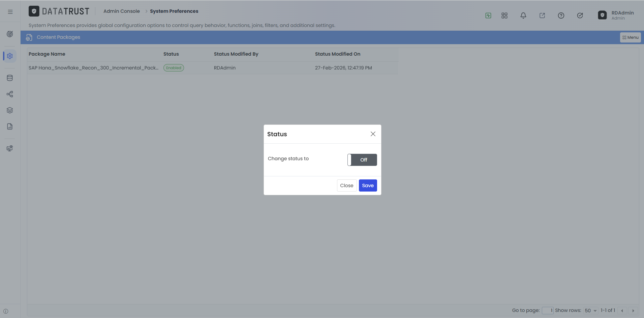This screenshot has width=644, height=318.
Task: Click the RDAdmin avatar icon
Action: (602, 15)
